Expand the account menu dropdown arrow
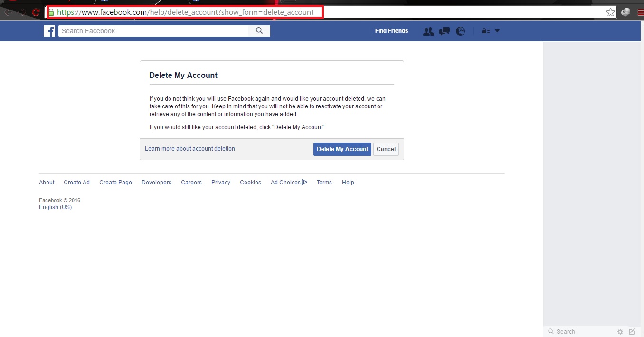 tap(497, 31)
